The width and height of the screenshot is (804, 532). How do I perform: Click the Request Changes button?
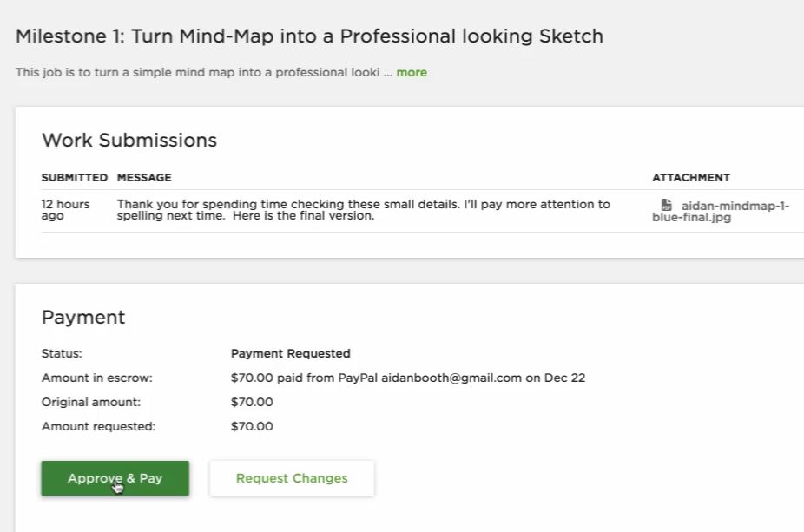click(x=292, y=478)
